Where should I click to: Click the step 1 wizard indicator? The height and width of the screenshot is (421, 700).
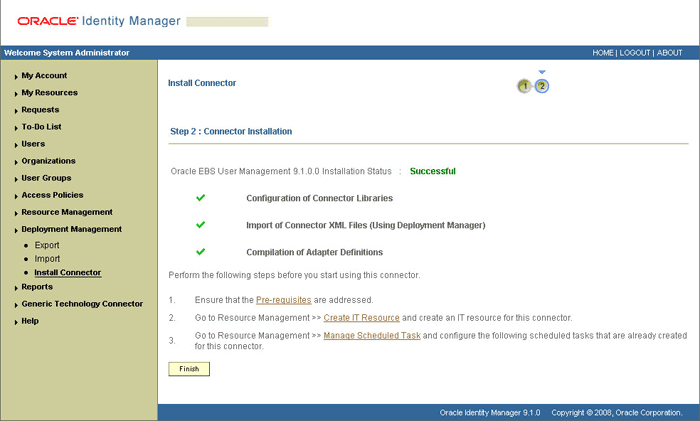[x=525, y=86]
